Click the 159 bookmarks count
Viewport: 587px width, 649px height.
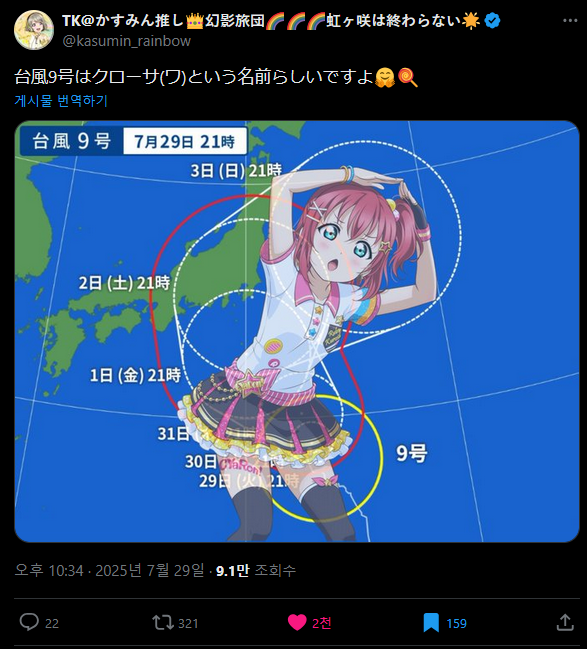[x=456, y=623]
